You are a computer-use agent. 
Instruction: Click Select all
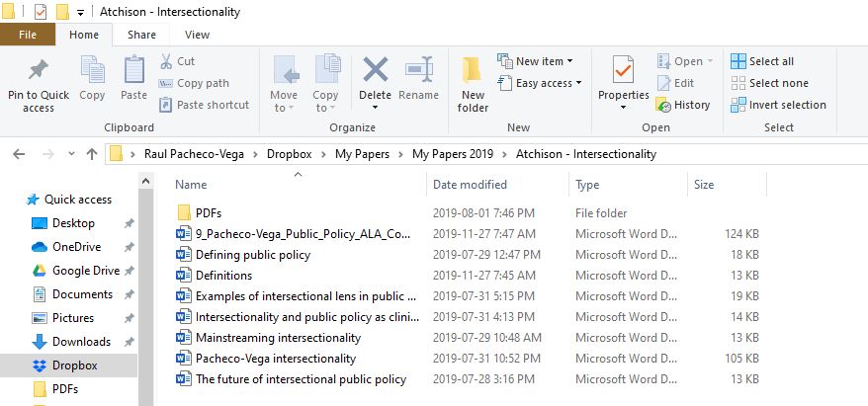tap(762, 61)
